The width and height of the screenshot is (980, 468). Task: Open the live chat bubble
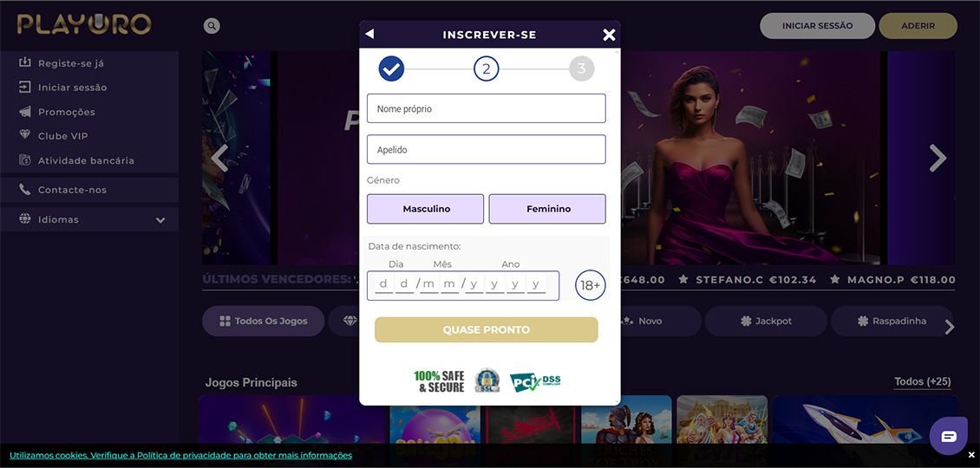[x=949, y=436]
